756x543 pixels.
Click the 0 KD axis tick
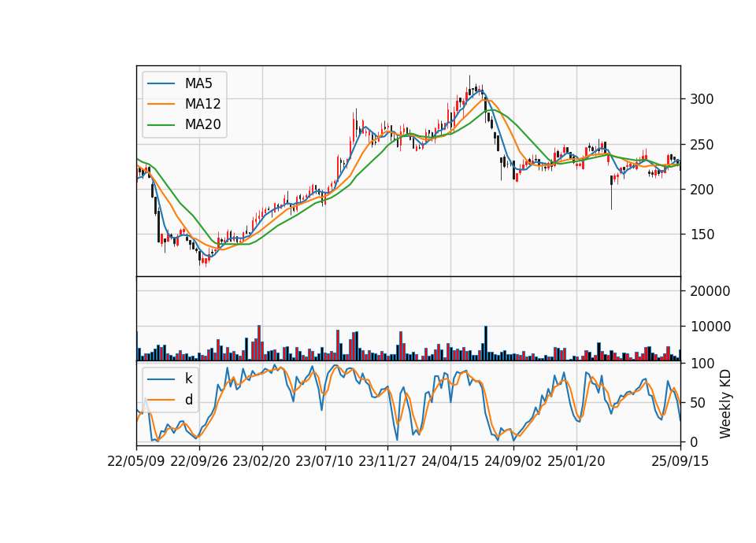(x=694, y=441)
